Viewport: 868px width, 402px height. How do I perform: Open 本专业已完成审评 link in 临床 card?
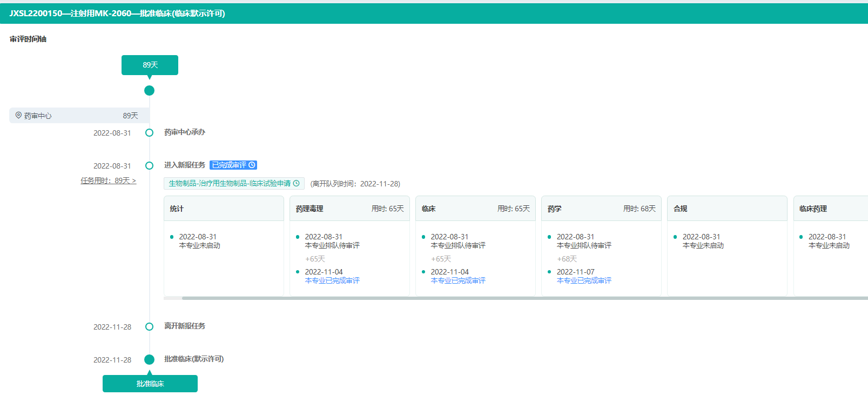tap(458, 280)
